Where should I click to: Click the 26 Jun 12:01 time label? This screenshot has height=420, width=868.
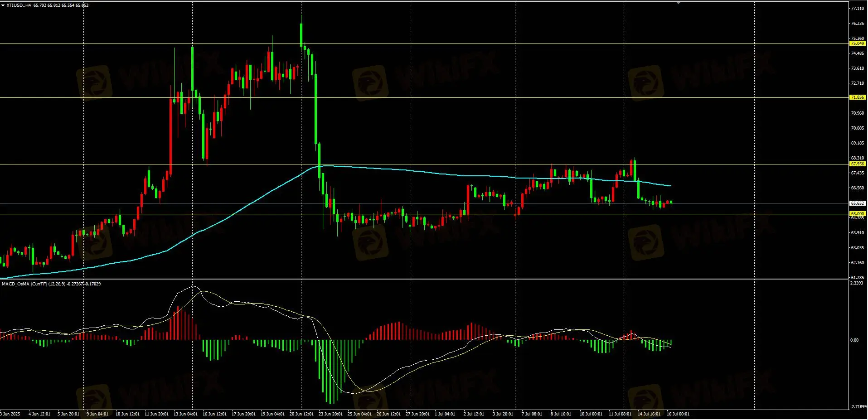tap(388, 414)
